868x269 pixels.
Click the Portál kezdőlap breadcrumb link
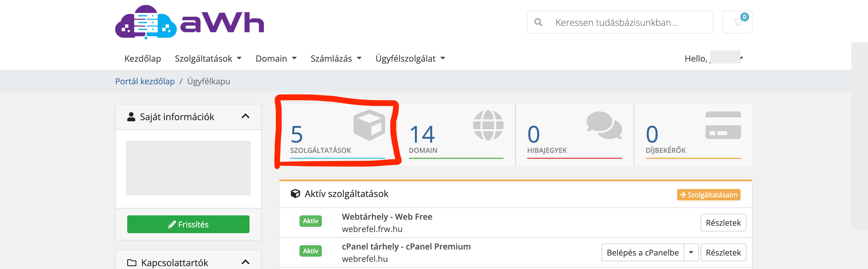(x=145, y=81)
